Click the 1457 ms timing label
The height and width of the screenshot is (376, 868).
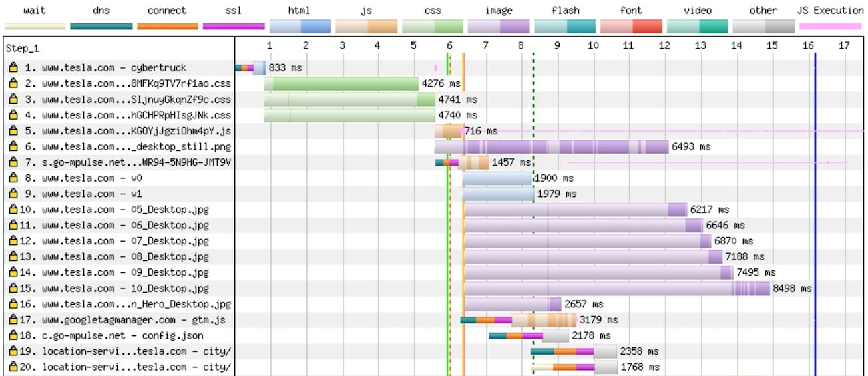point(511,162)
